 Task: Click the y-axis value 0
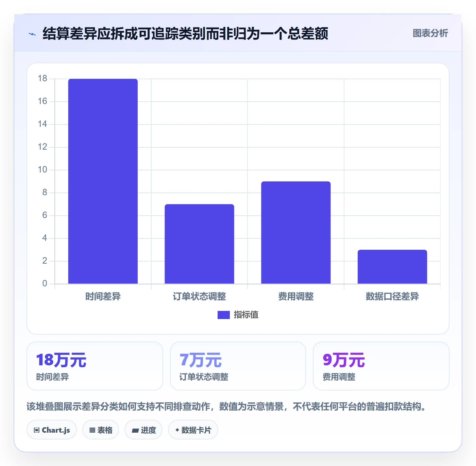coord(45,284)
